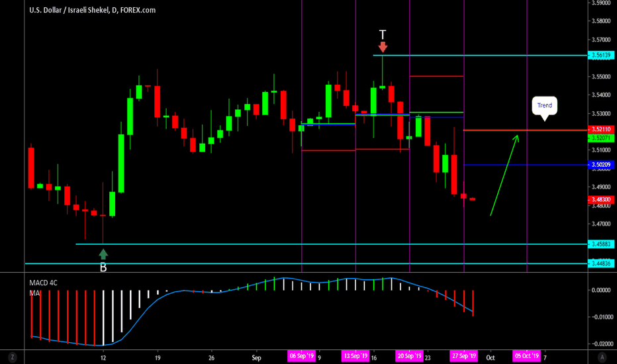Click the 06 Sep '19 date marker

[302, 356]
